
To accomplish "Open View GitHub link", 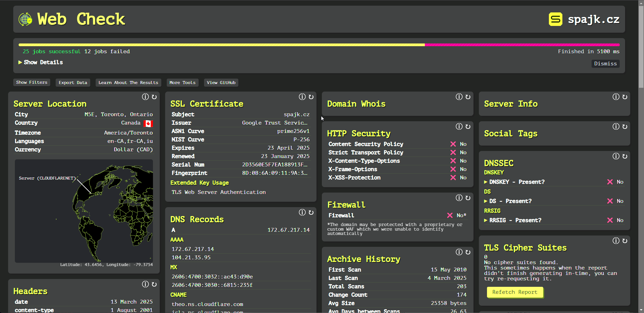I will tap(221, 83).
